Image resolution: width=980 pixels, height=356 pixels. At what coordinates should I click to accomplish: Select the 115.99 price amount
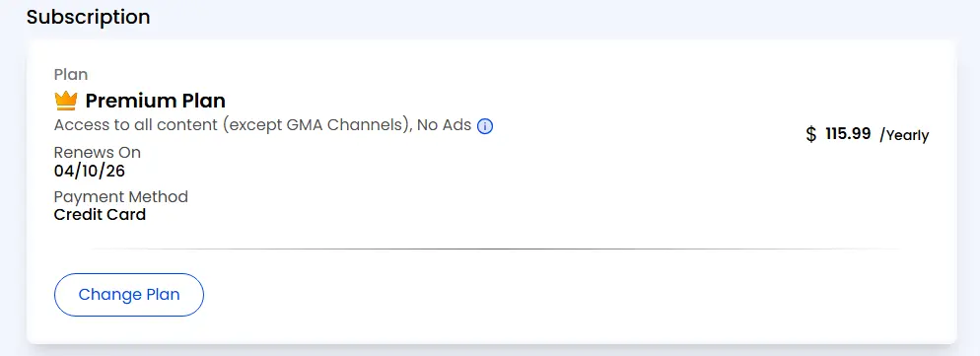tap(848, 134)
